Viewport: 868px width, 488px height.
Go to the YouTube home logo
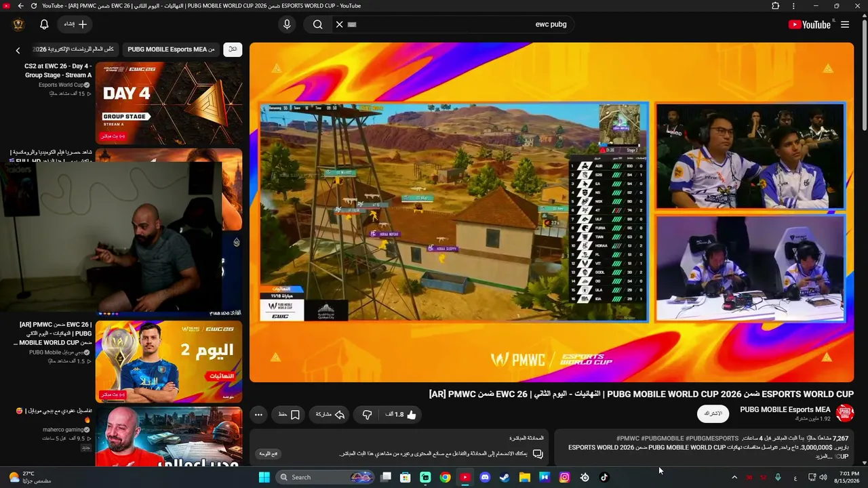point(809,24)
